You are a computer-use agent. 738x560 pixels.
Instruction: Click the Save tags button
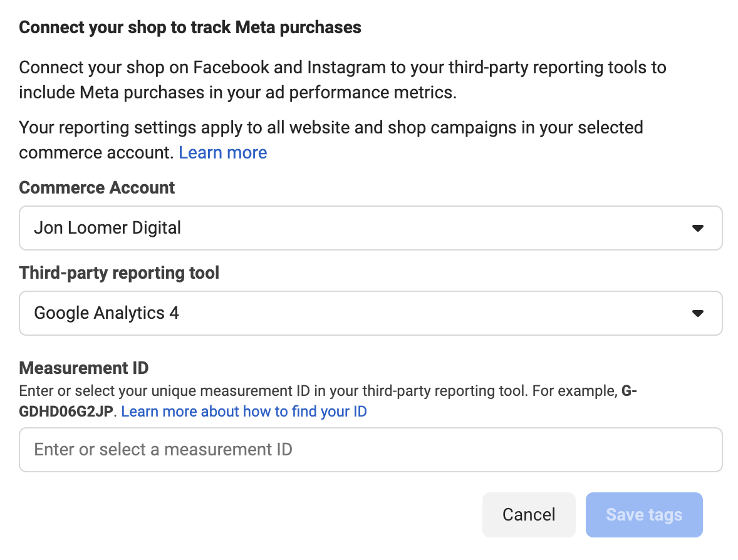(644, 515)
